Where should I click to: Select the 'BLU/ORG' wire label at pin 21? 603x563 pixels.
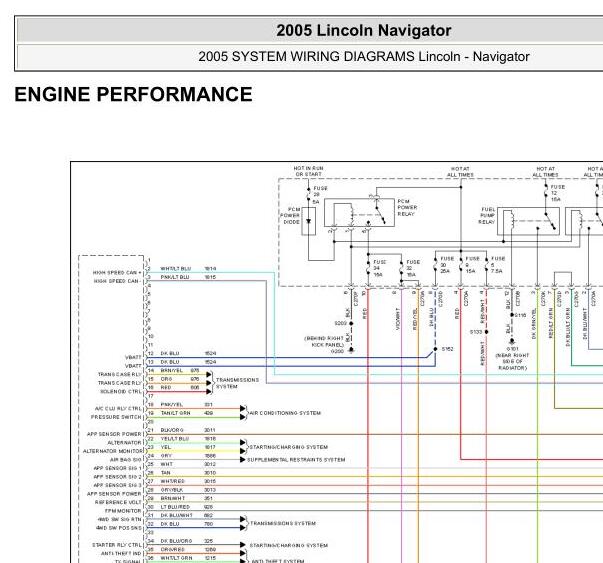[x=172, y=430]
